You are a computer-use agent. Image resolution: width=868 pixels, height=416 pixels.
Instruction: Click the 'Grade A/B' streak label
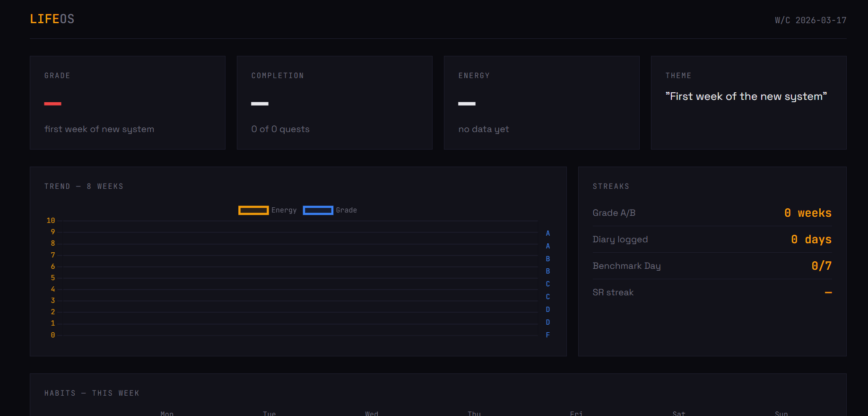click(614, 213)
